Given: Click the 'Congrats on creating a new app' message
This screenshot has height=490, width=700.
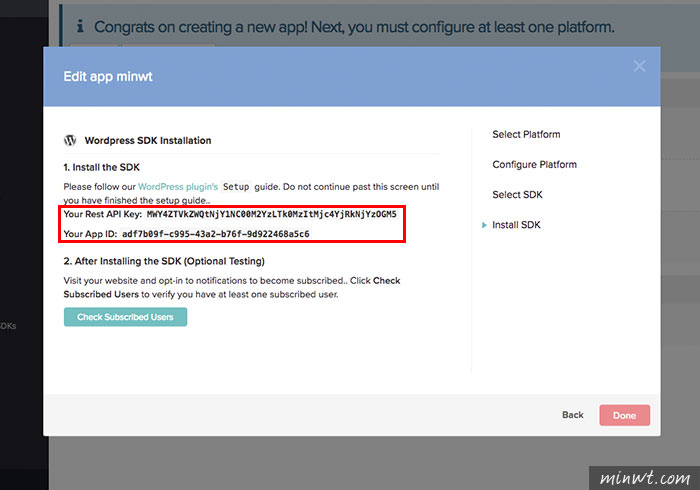Looking at the screenshot, I should coord(354,27).
